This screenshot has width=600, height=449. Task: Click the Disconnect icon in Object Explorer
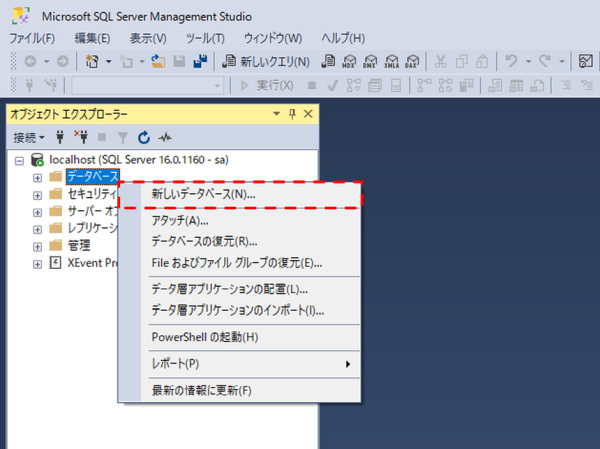[81, 137]
